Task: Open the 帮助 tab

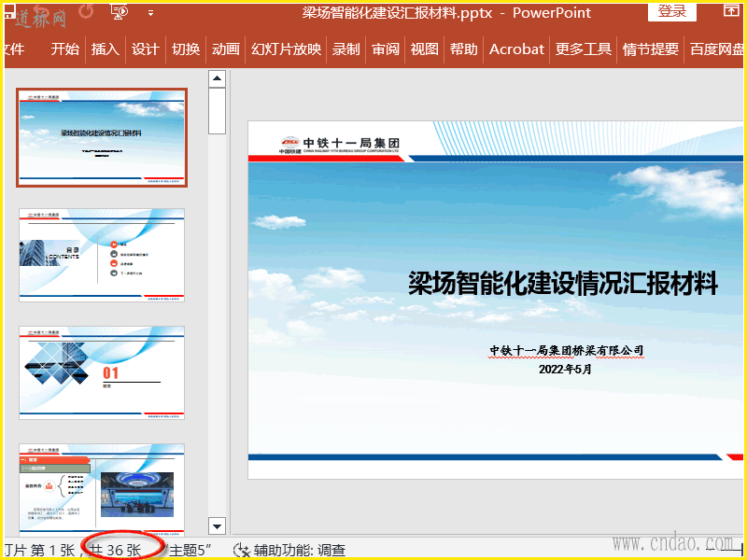Action: tap(463, 49)
